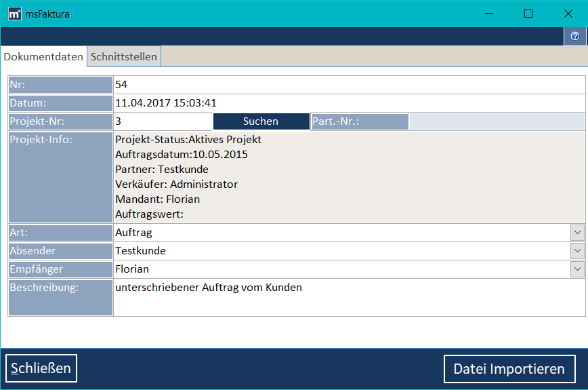
Task: Click the empty Part.-Nr. input field
Action: point(497,121)
